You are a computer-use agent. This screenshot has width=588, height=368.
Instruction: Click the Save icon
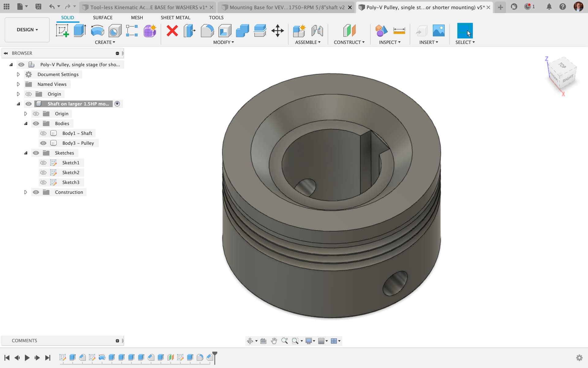point(38,6)
